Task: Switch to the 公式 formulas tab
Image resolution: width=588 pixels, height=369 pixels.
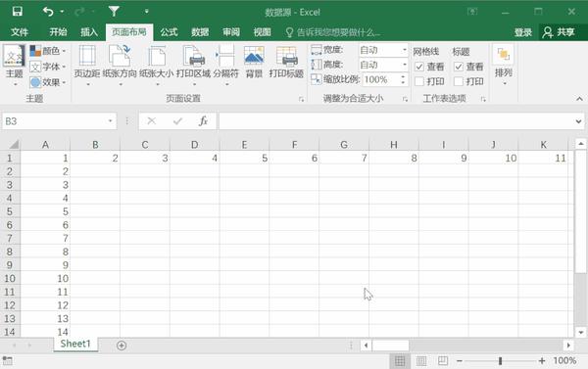Action: click(169, 32)
